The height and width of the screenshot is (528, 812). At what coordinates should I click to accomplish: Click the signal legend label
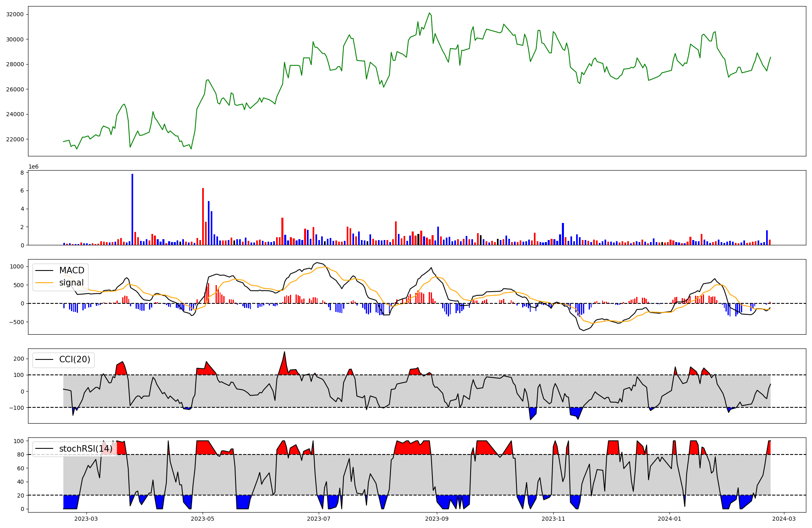tap(71, 283)
